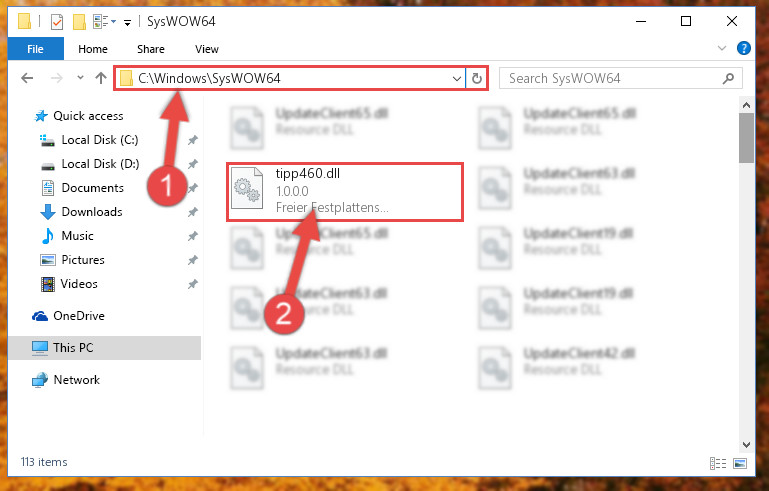The width and height of the screenshot is (769, 491).
Task: Click the Up one level arrow
Action: (x=101, y=78)
